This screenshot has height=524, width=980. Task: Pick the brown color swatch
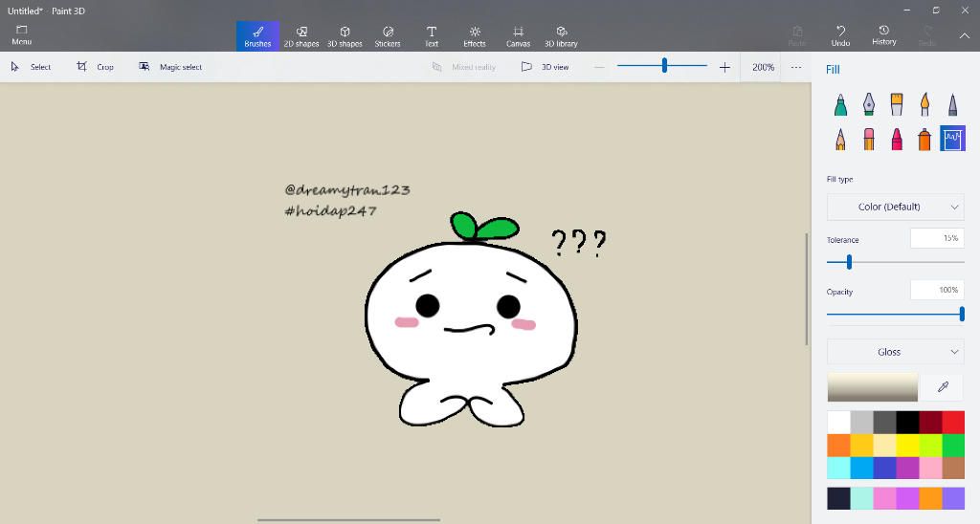coord(953,468)
